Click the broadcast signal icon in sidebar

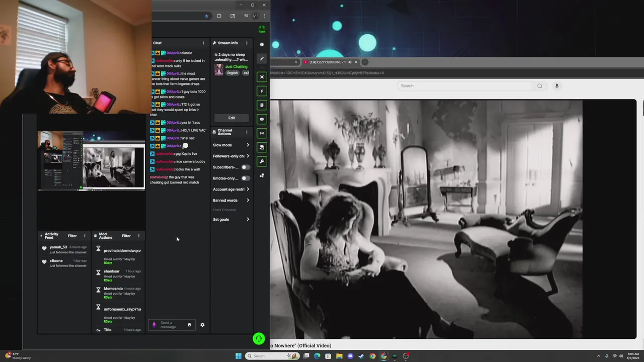pyautogui.click(x=262, y=133)
